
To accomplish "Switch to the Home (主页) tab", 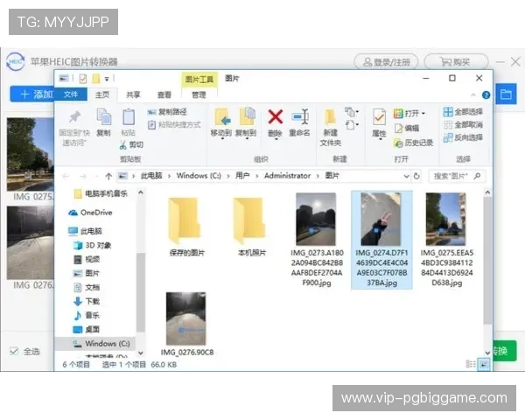I will coord(102,94).
